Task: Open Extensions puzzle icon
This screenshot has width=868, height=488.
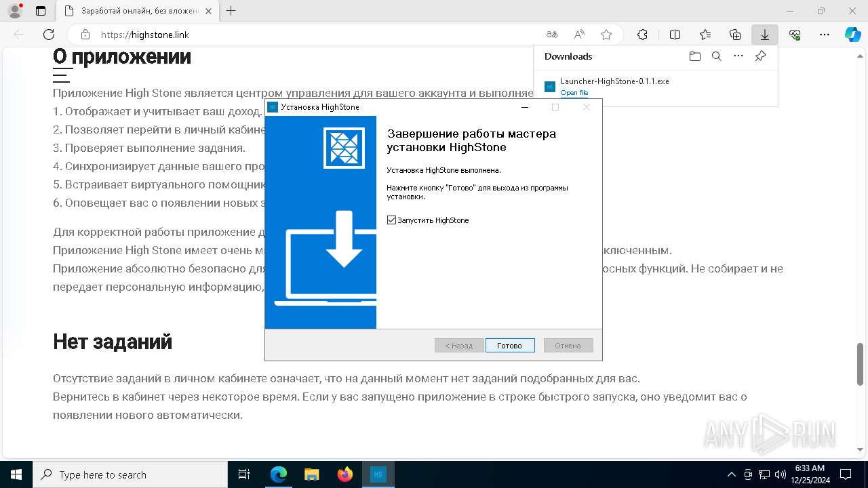Action: (x=642, y=35)
